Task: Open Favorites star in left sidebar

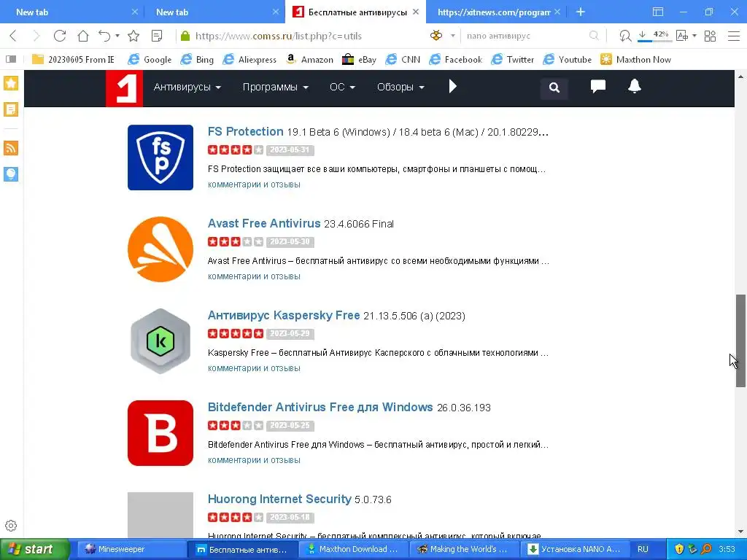Action: [11, 83]
